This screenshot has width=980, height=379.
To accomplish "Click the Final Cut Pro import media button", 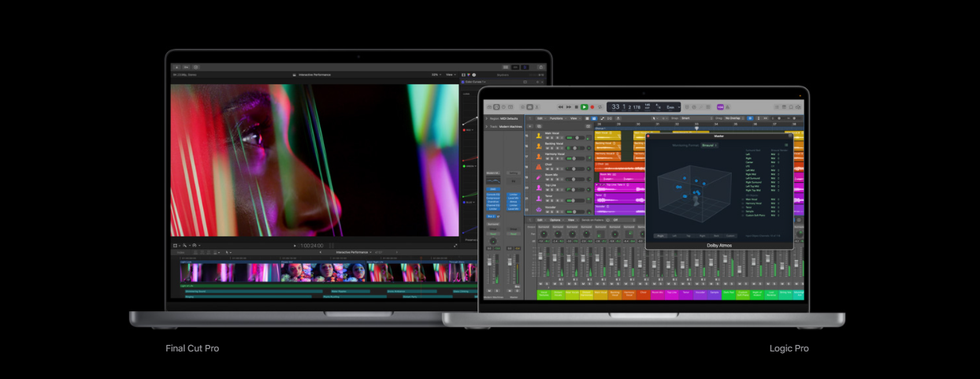I will click(176, 67).
